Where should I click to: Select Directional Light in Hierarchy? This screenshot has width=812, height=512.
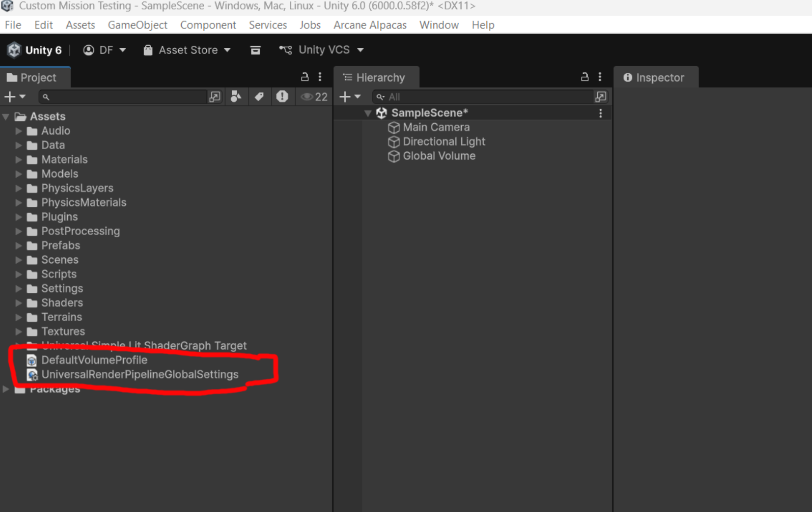point(444,142)
